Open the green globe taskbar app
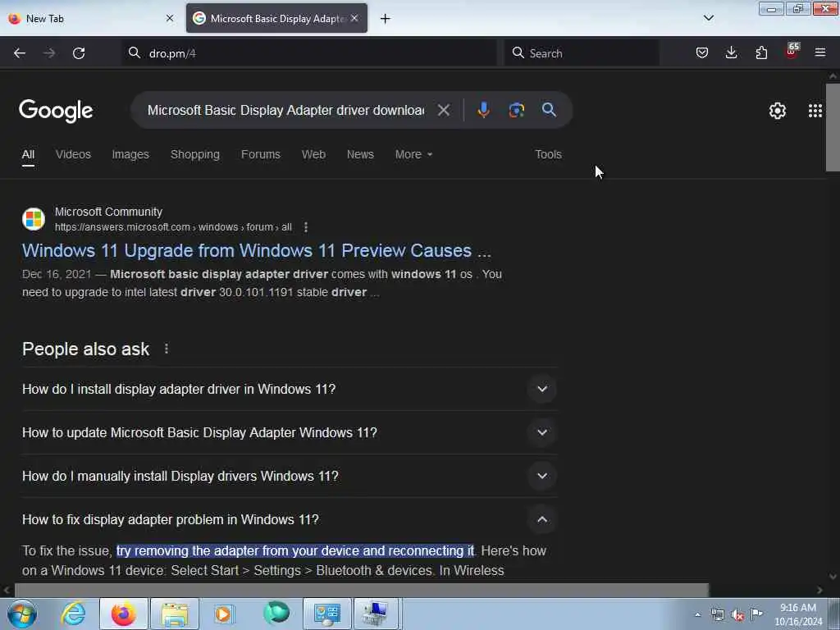Image resolution: width=840 pixels, height=630 pixels. [x=276, y=613]
